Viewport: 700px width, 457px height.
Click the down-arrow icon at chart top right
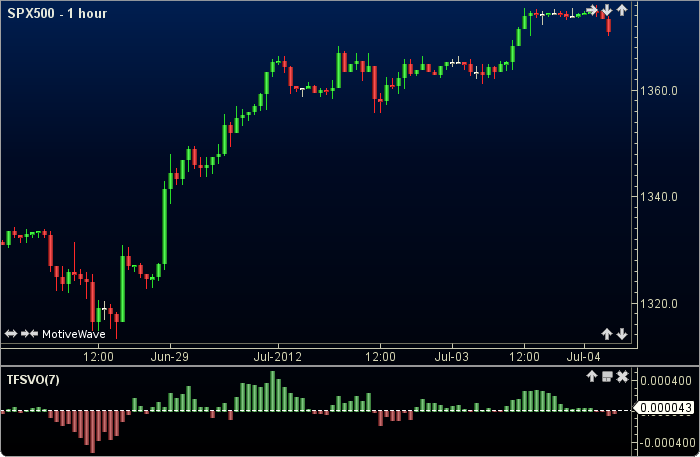607,10
